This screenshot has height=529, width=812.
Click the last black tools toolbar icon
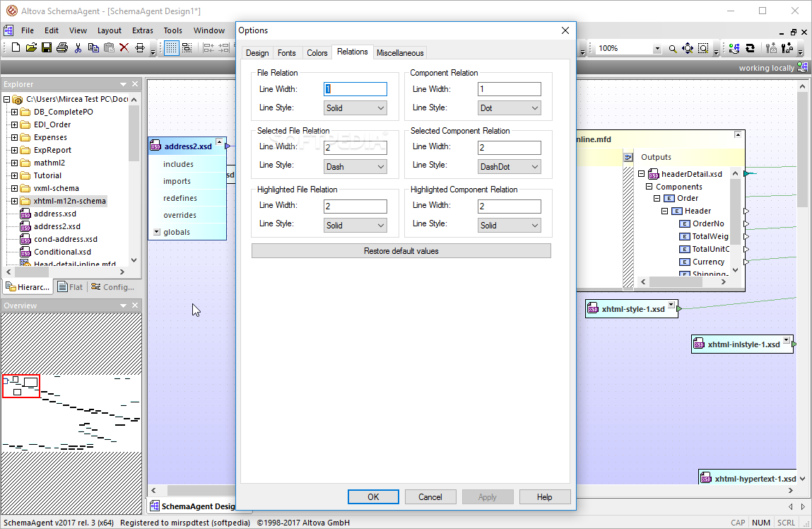[787, 49]
